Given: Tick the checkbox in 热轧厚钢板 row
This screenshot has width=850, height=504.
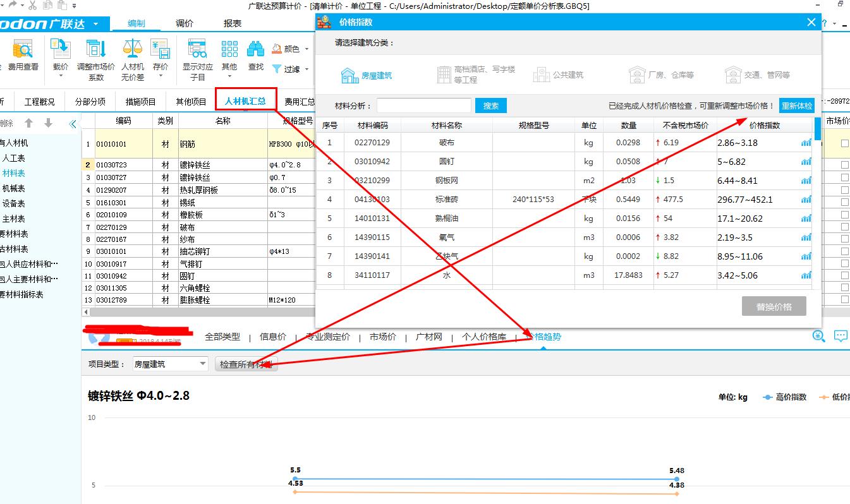Looking at the screenshot, I should (x=845, y=189).
